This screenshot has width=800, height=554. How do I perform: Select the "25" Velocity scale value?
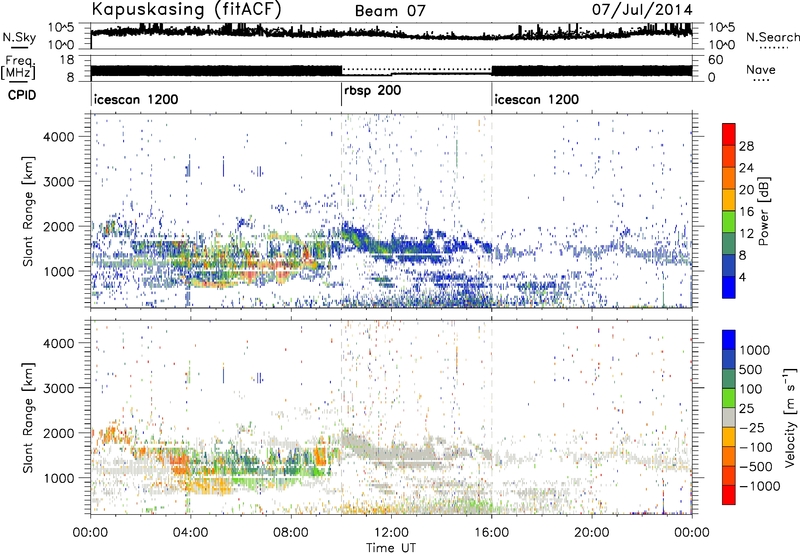pyautogui.click(x=747, y=408)
